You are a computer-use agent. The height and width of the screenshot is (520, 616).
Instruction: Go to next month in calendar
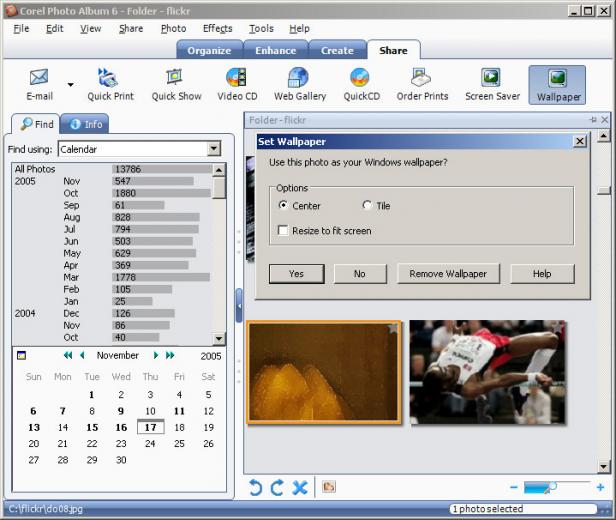point(156,355)
